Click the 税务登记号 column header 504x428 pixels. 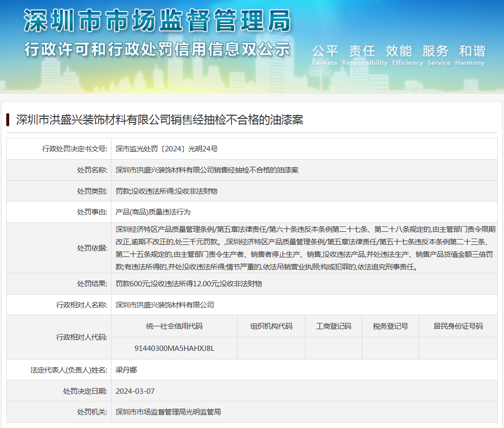pos(390,326)
